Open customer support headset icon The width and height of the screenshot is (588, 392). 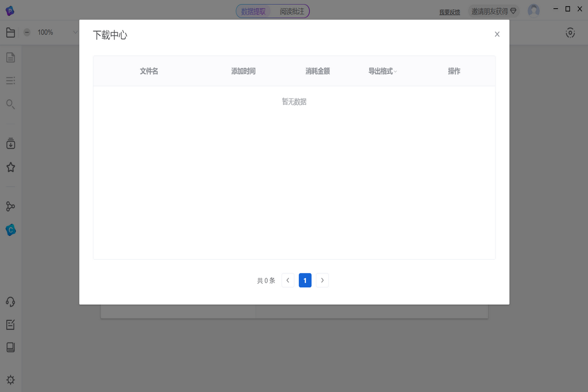coord(10,302)
